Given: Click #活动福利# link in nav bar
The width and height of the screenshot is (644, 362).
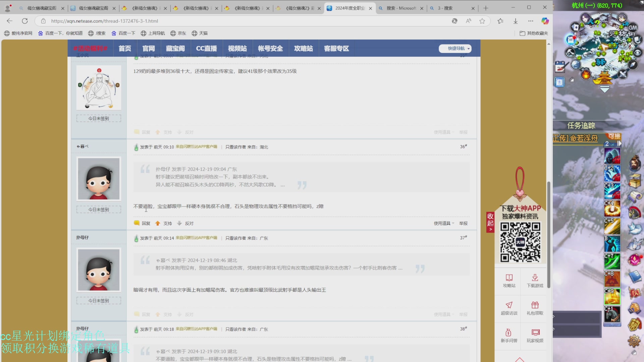Looking at the screenshot, I should pyautogui.click(x=90, y=49).
